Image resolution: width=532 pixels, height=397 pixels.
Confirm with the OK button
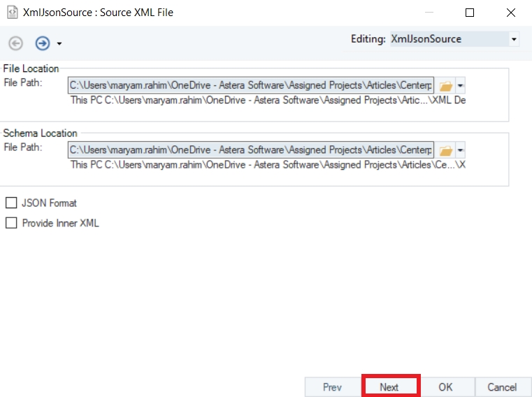[x=445, y=387]
